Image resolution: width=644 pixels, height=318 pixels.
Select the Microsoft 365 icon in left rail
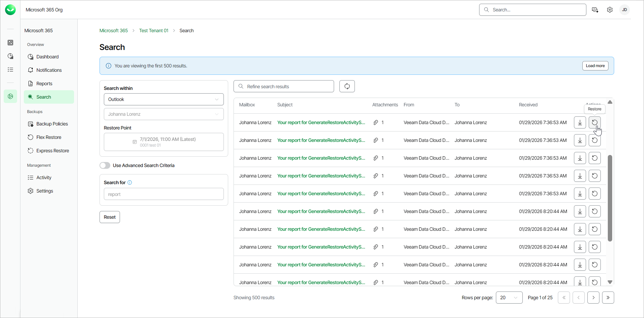[10, 96]
